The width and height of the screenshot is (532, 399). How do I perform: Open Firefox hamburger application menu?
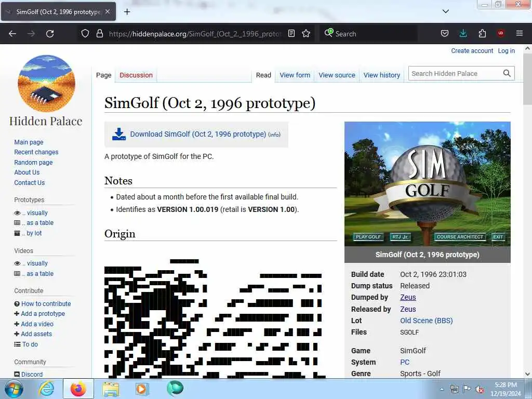(x=520, y=33)
